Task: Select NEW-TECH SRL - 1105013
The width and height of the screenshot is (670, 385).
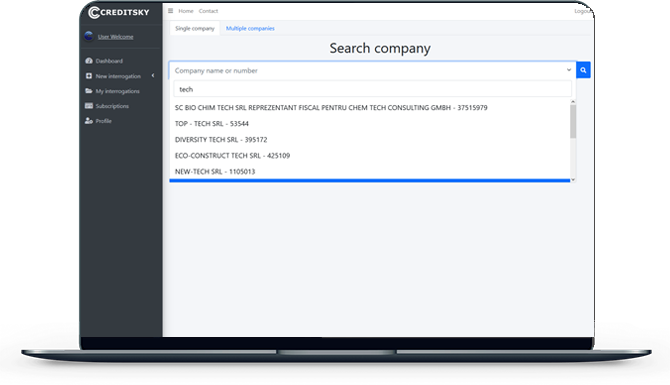Action: pyautogui.click(x=370, y=171)
